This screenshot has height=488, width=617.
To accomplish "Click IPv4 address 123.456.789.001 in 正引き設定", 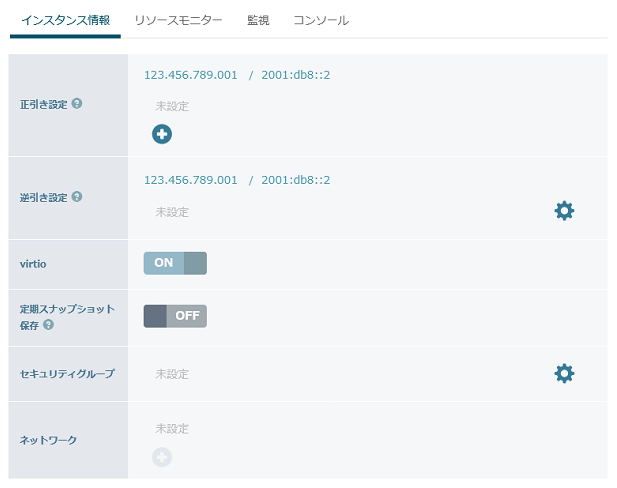I will coord(191,75).
